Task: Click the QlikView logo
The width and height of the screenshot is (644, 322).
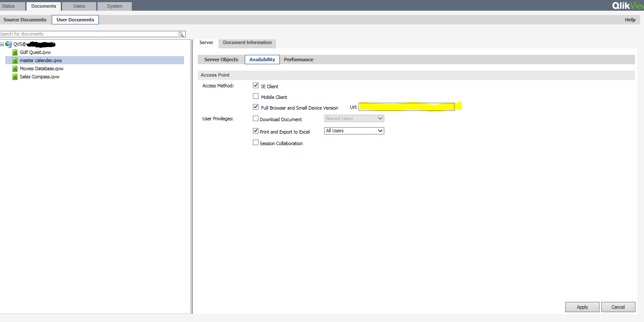Action: [628, 6]
